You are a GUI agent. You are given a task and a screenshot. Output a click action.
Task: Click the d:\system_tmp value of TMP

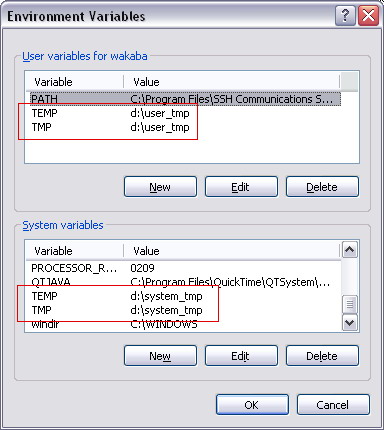166,310
